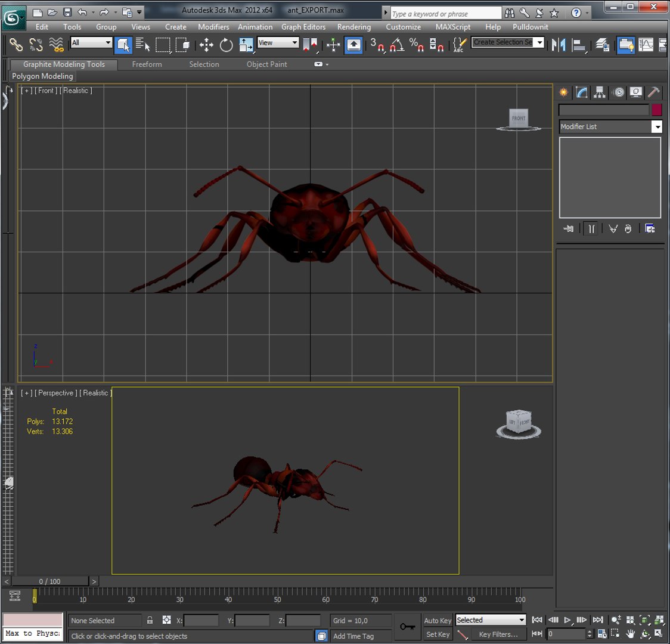This screenshot has height=644, width=670.
Task: Click the Align tool
Action: (578, 45)
